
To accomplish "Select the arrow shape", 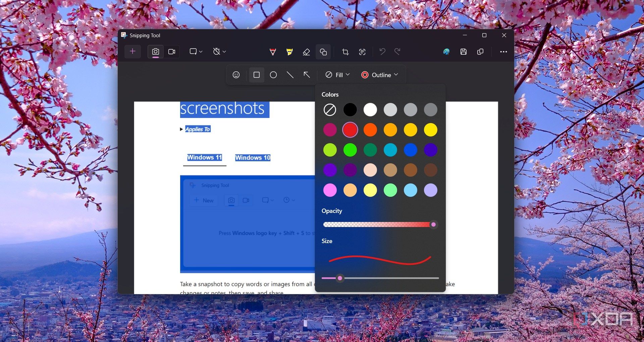I will tap(307, 75).
